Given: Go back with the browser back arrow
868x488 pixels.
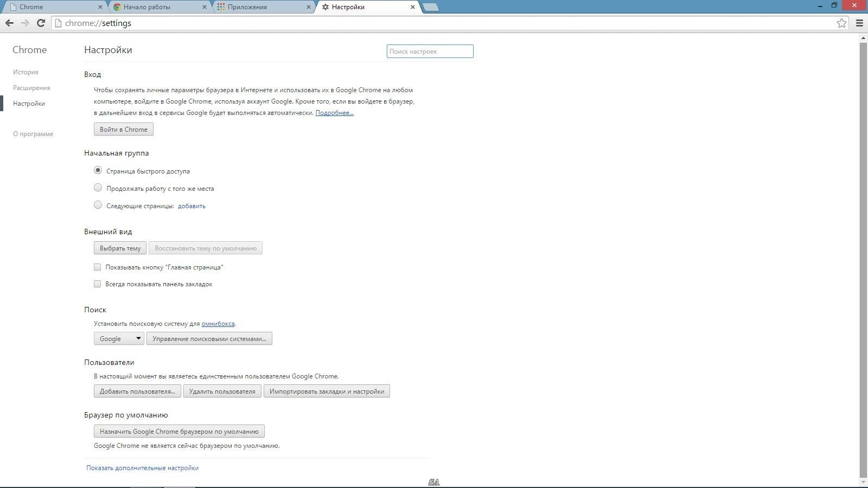Looking at the screenshot, I should [x=9, y=23].
